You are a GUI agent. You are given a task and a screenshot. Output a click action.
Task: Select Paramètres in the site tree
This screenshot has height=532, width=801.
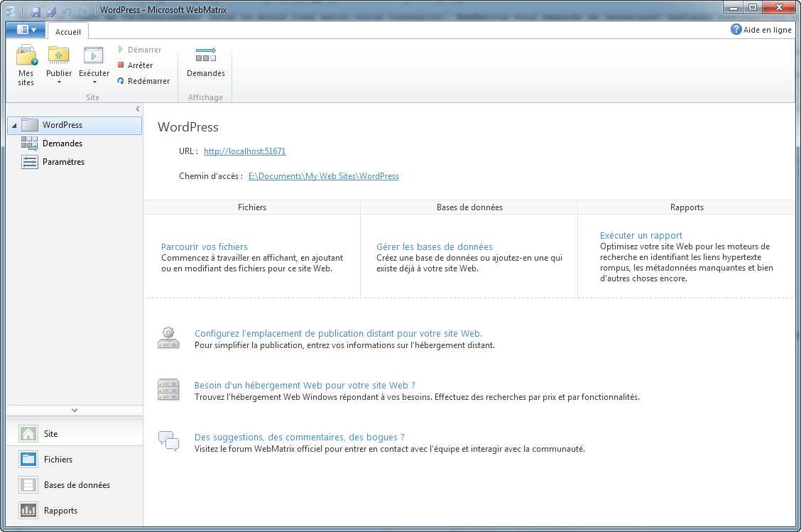(63, 162)
